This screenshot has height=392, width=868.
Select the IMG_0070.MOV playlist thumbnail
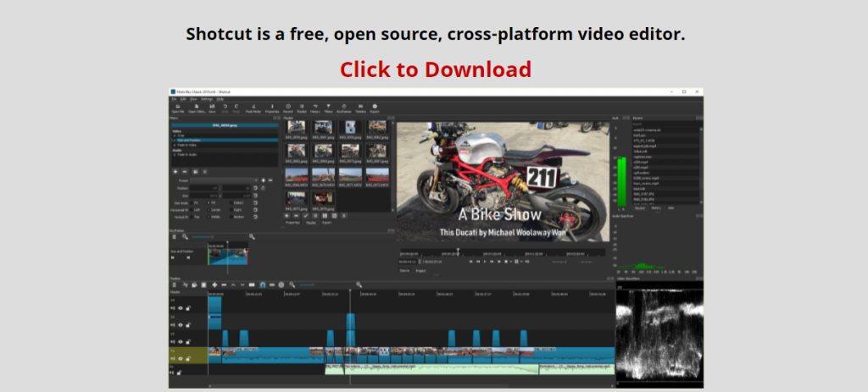coord(323,176)
